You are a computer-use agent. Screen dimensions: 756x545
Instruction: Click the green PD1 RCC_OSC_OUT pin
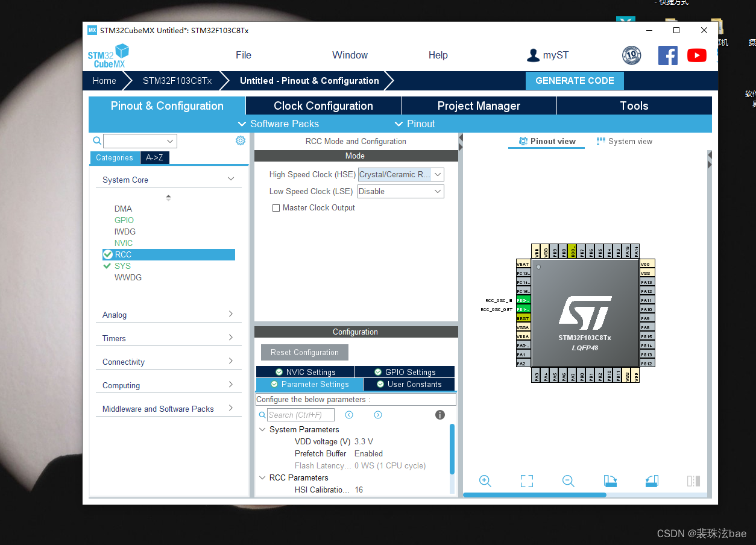point(523,309)
